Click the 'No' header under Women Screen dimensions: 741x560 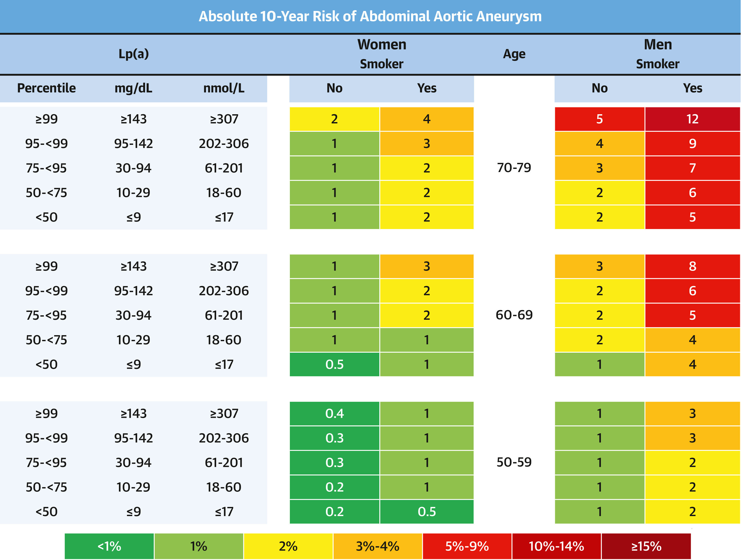[334, 88]
